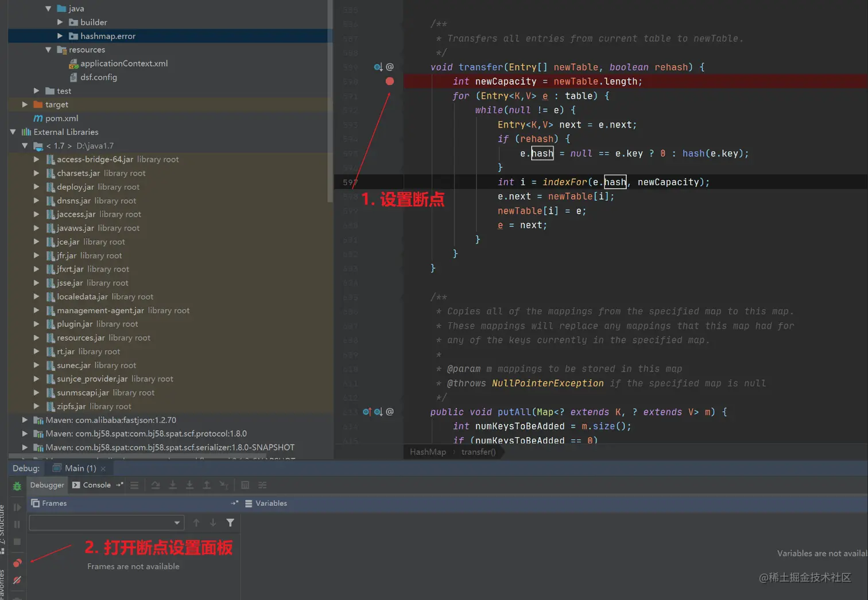Open the View Breakpoints panel
The width and height of the screenshot is (868, 600).
point(17,563)
